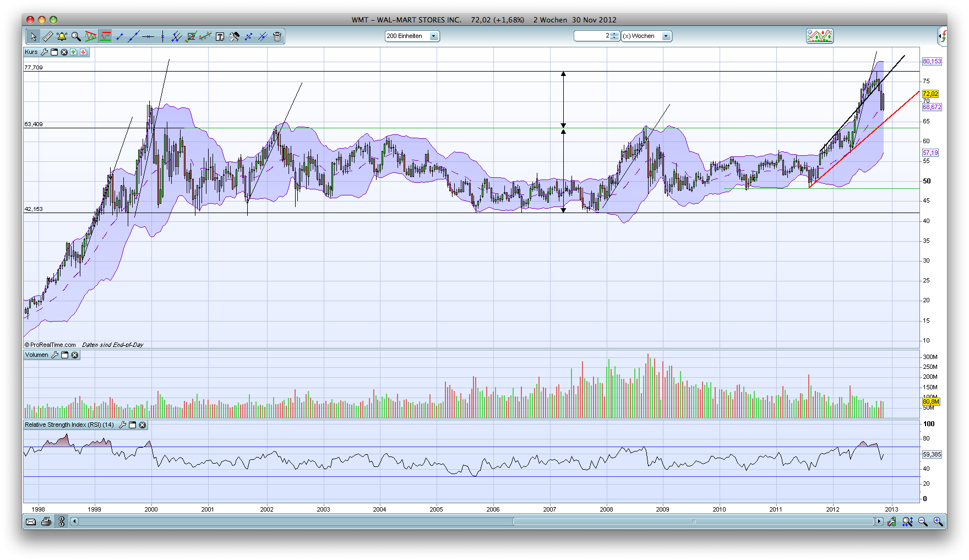Image resolution: width=969 pixels, height=560 pixels.
Task: Click the yellow 72,02 current price label
Action: (x=930, y=94)
